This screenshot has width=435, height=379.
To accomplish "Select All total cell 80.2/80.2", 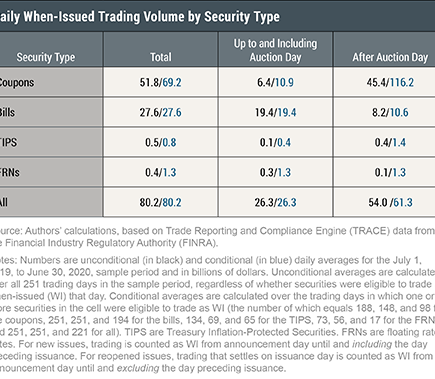I will (161, 202).
